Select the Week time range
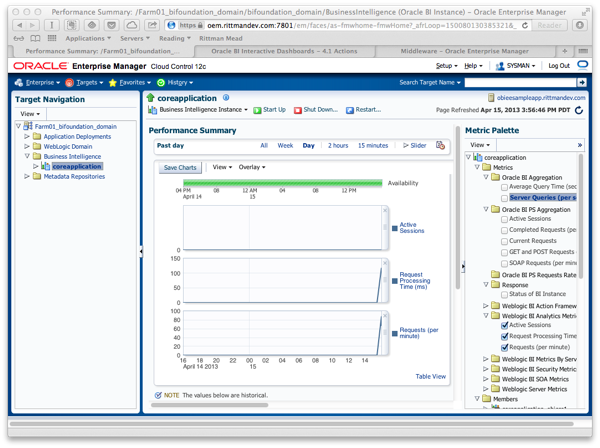This screenshot has width=600, height=448. (x=285, y=145)
